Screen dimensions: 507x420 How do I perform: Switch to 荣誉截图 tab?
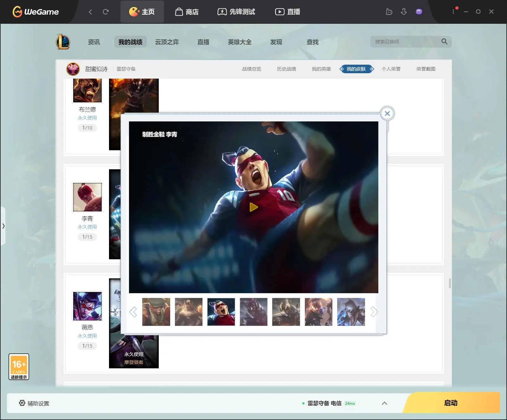[426, 69]
